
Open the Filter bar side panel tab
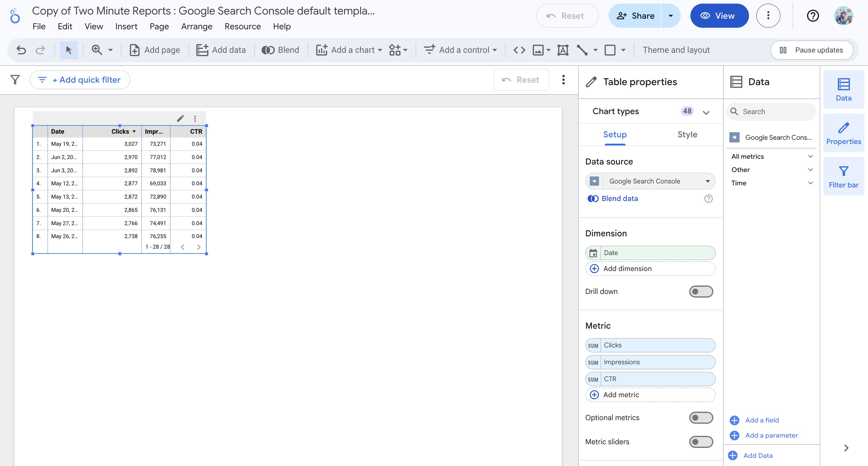pos(844,177)
